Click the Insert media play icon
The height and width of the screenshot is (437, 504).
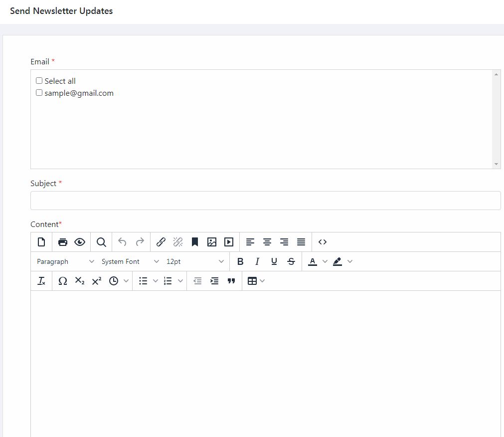229,242
